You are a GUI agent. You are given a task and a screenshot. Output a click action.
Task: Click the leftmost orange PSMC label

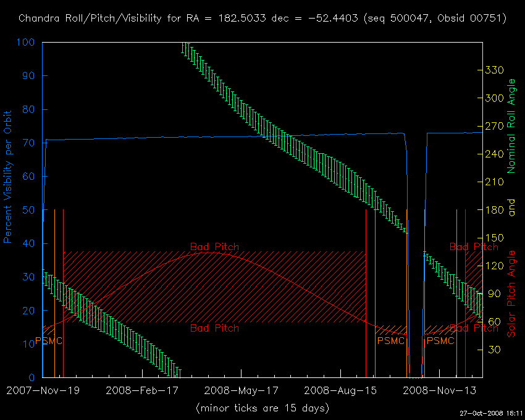pos(49,341)
